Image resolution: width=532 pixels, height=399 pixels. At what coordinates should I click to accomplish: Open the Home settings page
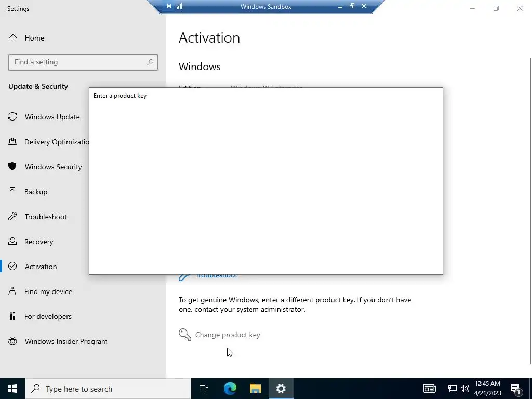click(26, 38)
